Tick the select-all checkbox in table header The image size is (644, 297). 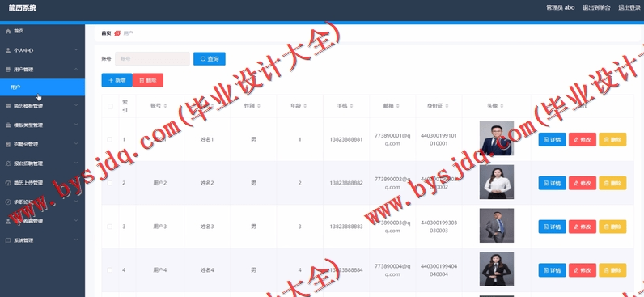click(110, 106)
